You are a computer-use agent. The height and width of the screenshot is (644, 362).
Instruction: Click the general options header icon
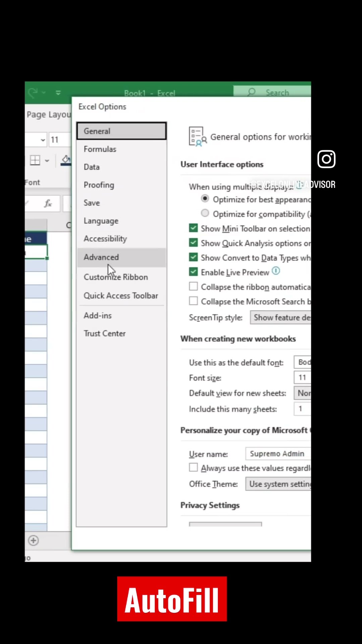tap(198, 137)
